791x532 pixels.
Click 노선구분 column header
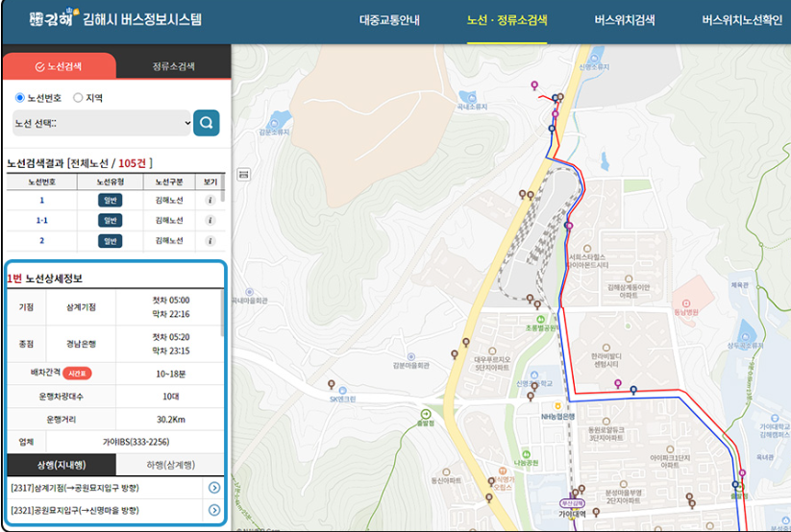click(169, 181)
